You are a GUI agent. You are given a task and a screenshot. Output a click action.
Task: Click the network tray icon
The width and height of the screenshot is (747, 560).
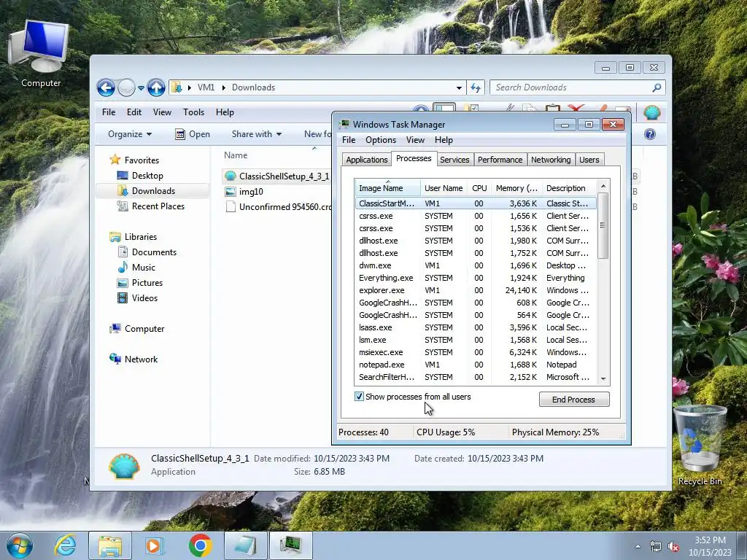tap(656, 547)
